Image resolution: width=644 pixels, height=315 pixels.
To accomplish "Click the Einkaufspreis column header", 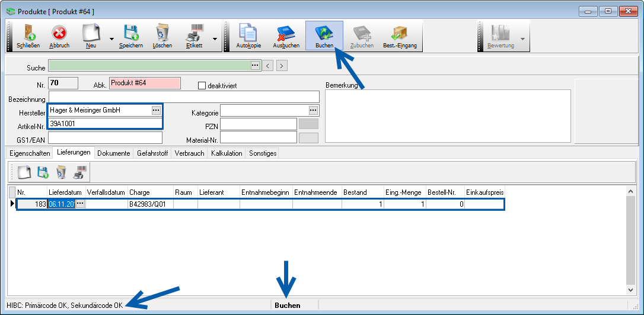I will click(484, 192).
